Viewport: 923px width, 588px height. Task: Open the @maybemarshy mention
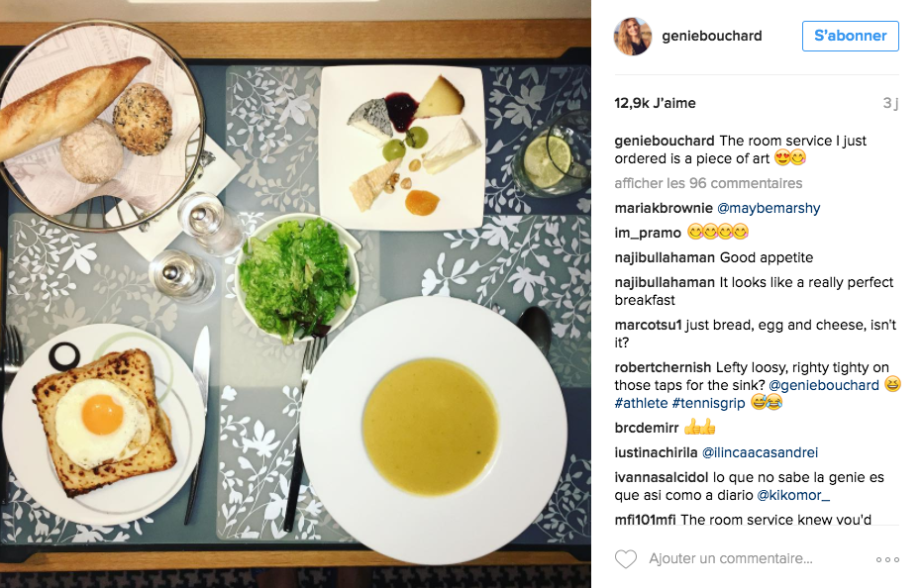tap(769, 208)
